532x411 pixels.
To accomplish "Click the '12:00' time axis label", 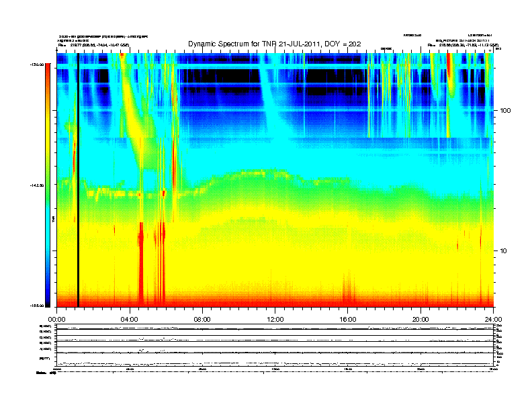I will [275, 320].
